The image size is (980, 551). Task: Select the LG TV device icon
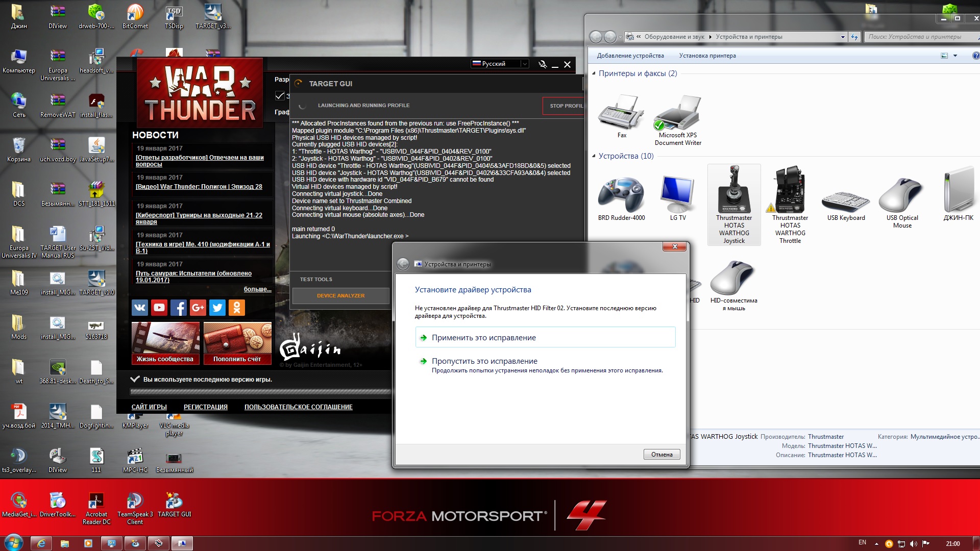coord(677,197)
